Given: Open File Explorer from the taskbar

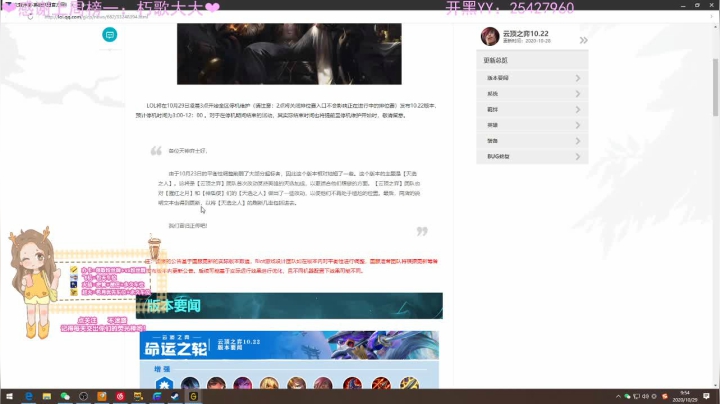Looking at the screenshot, I should (47, 396).
